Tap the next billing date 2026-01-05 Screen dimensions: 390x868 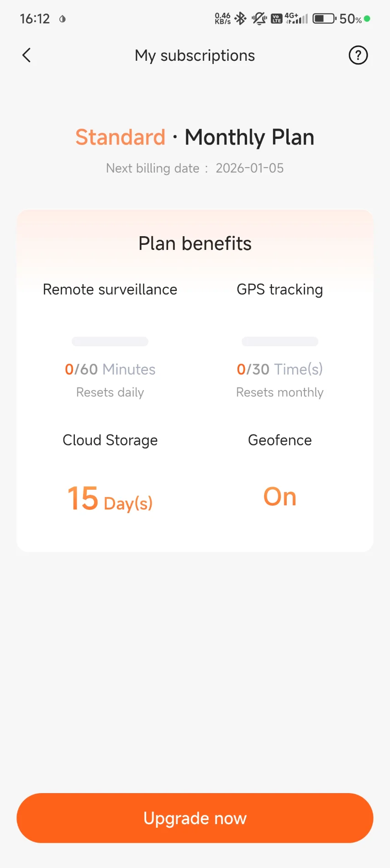250,168
